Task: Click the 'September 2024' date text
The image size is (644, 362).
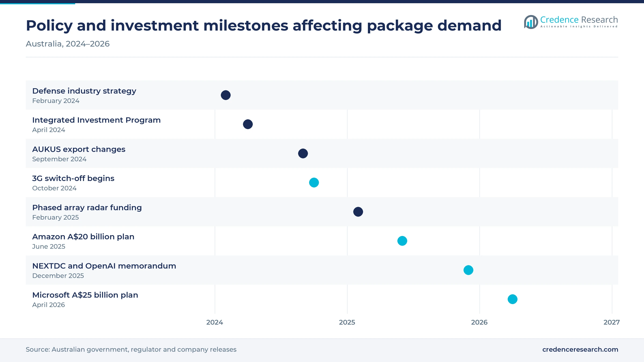Action: pyautogui.click(x=59, y=159)
